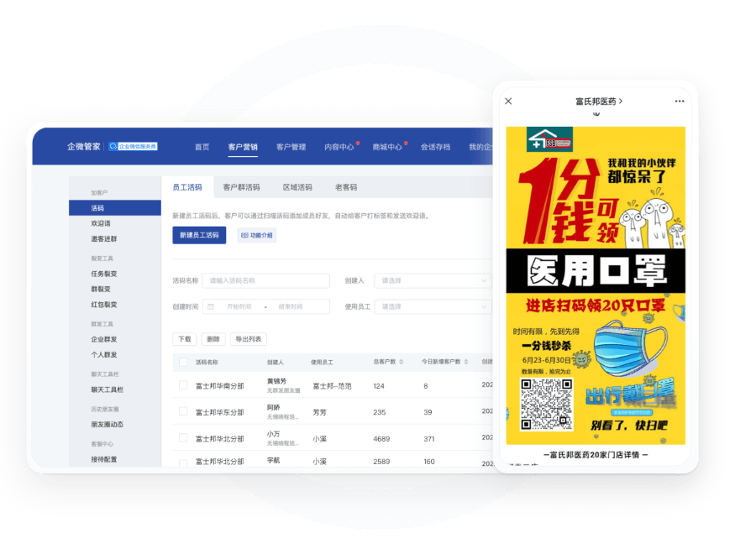
Task: Select 企业群发 in the sidebar
Action: tap(104, 339)
